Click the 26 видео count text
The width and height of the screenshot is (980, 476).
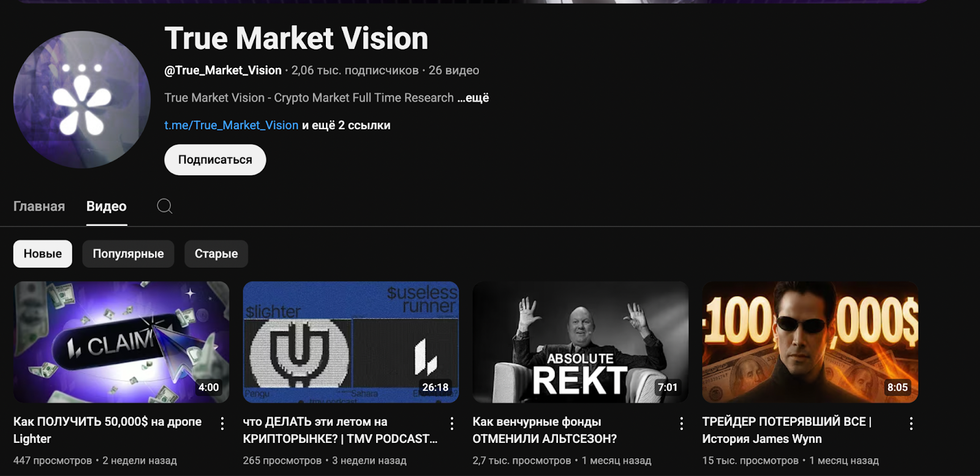pyautogui.click(x=454, y=70)
